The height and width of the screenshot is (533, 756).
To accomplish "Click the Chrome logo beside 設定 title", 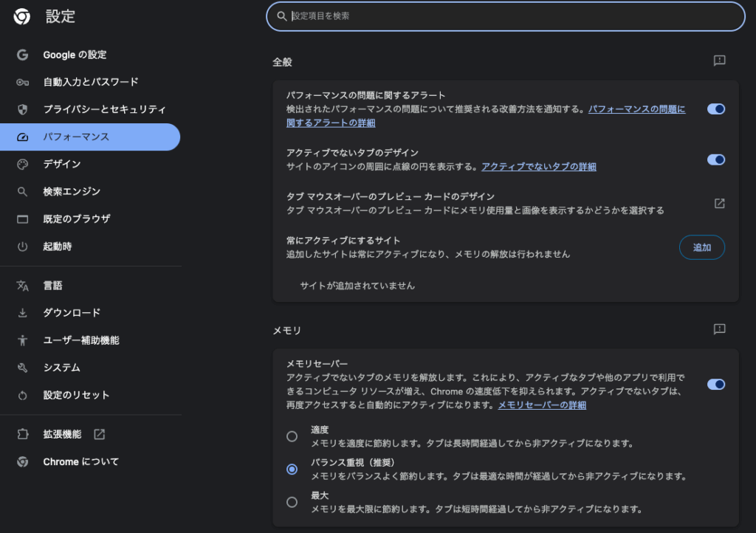I will point(22,16).
